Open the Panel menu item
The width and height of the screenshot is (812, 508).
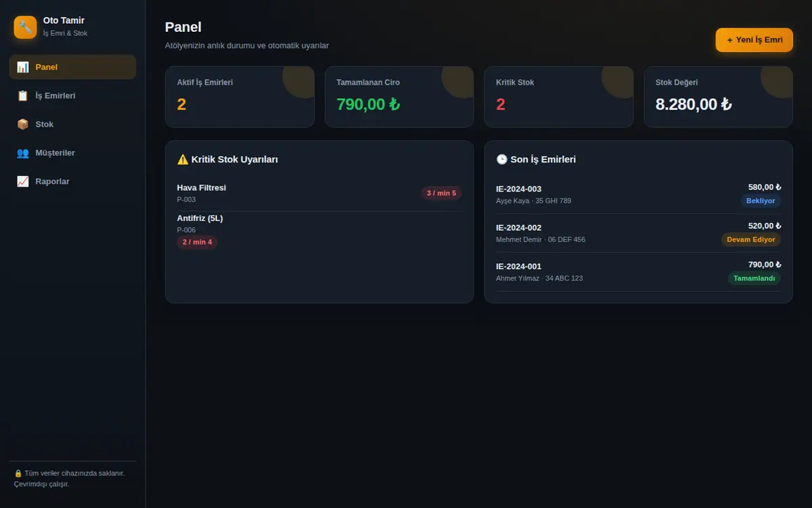point(72,67)
